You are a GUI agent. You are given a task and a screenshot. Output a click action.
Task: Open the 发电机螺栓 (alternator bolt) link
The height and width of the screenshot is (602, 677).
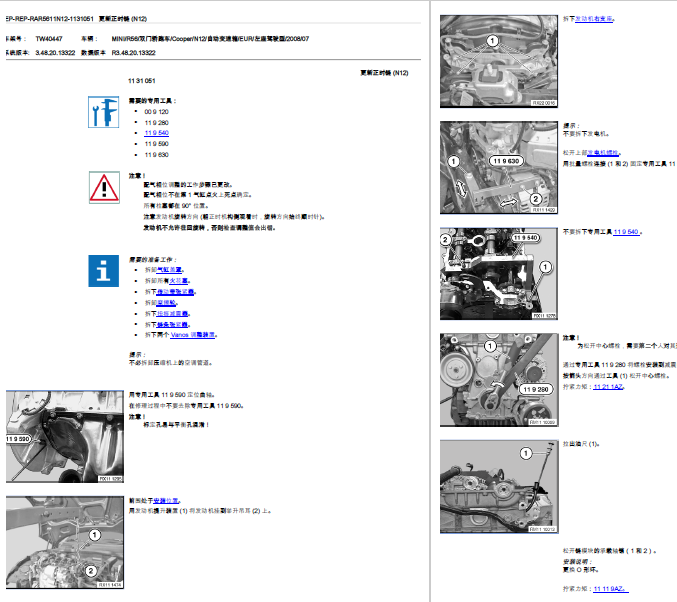pyautogui.click(x=603, y=152)
